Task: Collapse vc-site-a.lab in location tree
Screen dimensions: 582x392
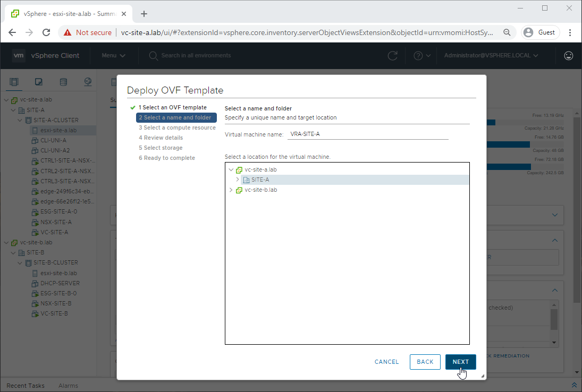Action: click(231, 169)
